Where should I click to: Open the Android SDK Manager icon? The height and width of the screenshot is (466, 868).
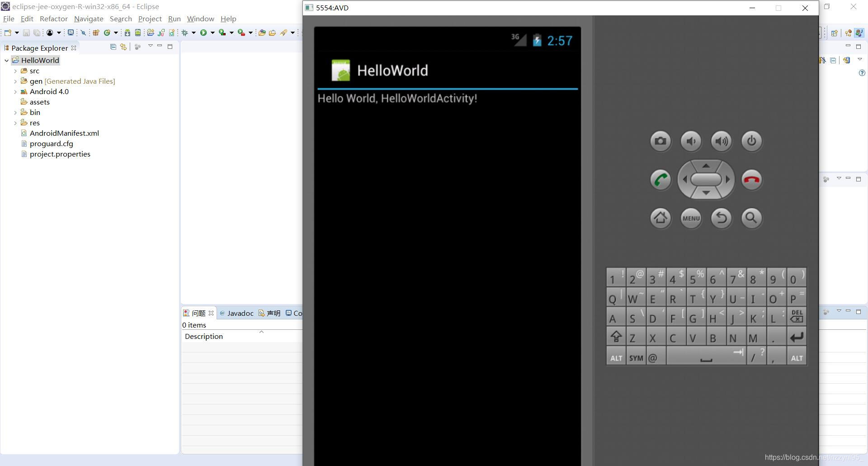(x=127, y=33)
